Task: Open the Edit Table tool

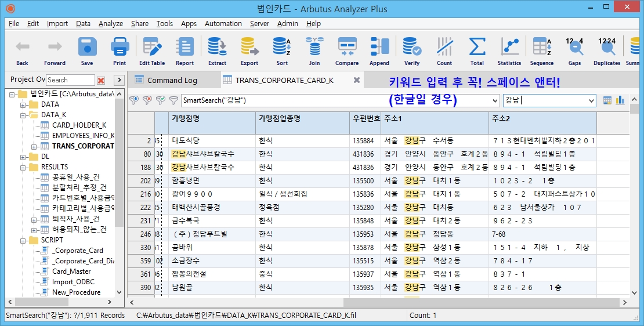Action: tap(152, 51)
